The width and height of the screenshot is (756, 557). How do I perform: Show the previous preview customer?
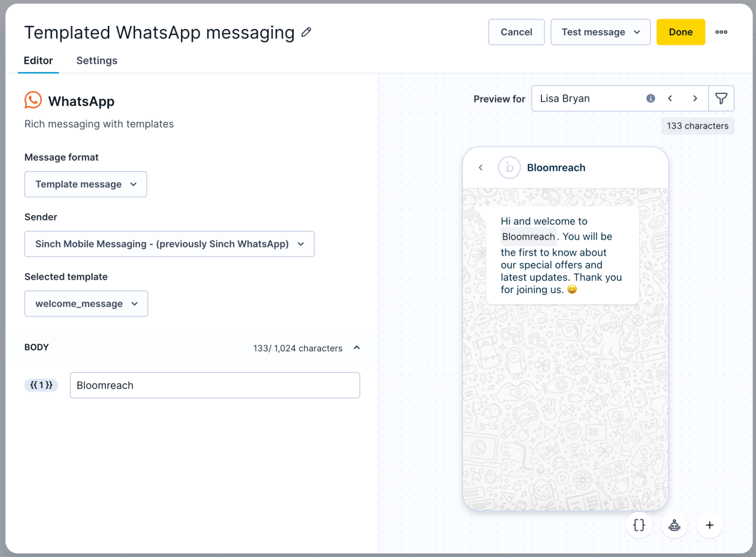coord(670,98)
